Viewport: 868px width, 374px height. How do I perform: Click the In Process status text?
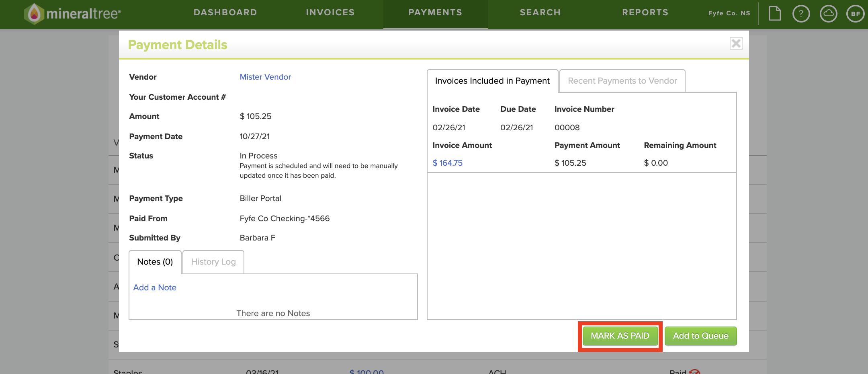pyautogui.click(x=258, y=156)
